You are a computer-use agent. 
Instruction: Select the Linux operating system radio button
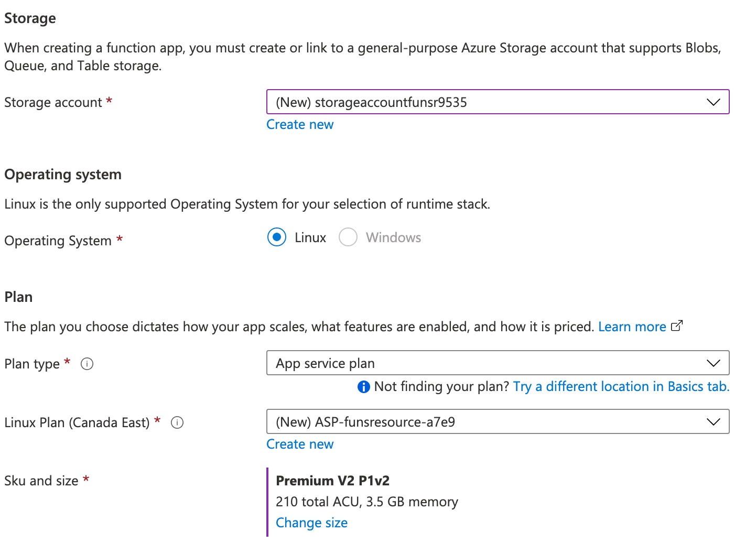(x=277, y=237)
